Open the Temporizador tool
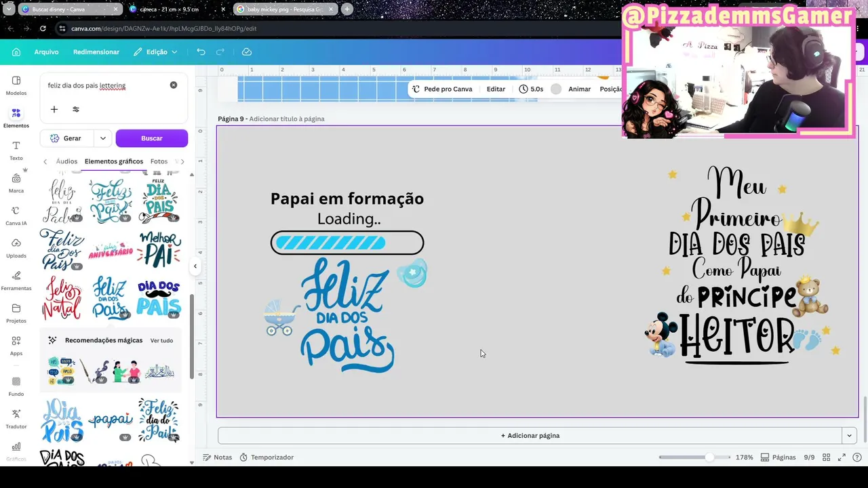Viewport: 868px width, 488px height. click(x=267, y=457)
